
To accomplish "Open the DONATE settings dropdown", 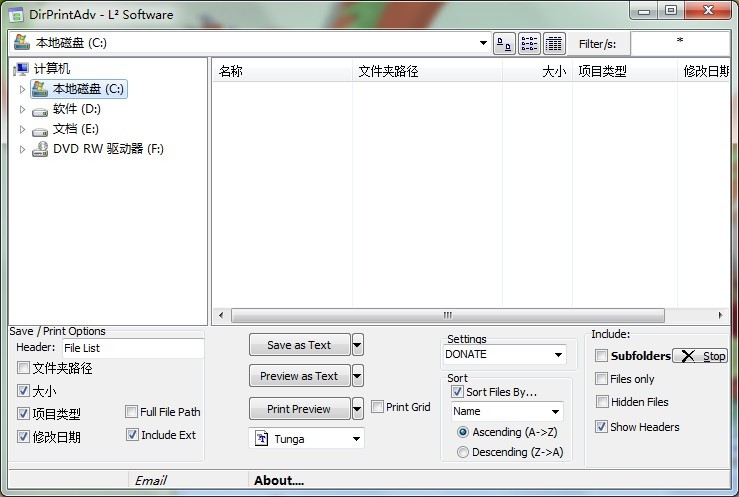I will [x=557, y=354].
